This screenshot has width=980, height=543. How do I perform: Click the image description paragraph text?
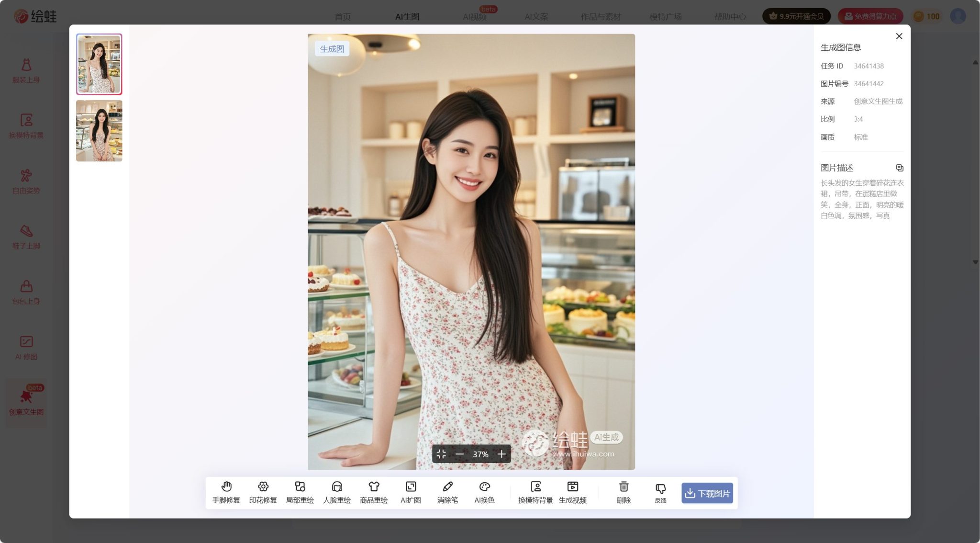coord(862,199)
